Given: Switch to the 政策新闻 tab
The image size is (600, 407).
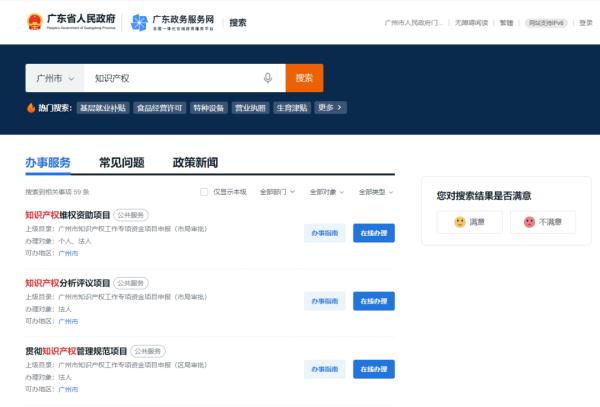Looking at the screenshot, I should 195,163.
